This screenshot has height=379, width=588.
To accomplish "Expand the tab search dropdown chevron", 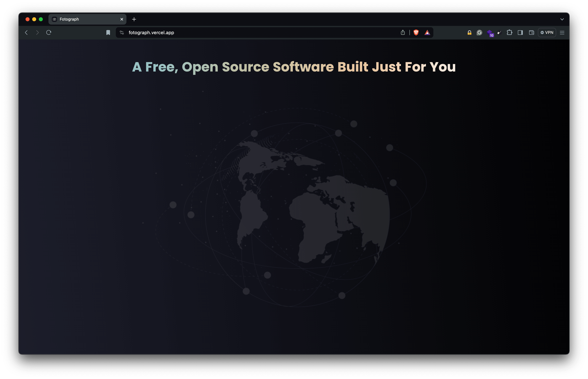I will 562,19.
